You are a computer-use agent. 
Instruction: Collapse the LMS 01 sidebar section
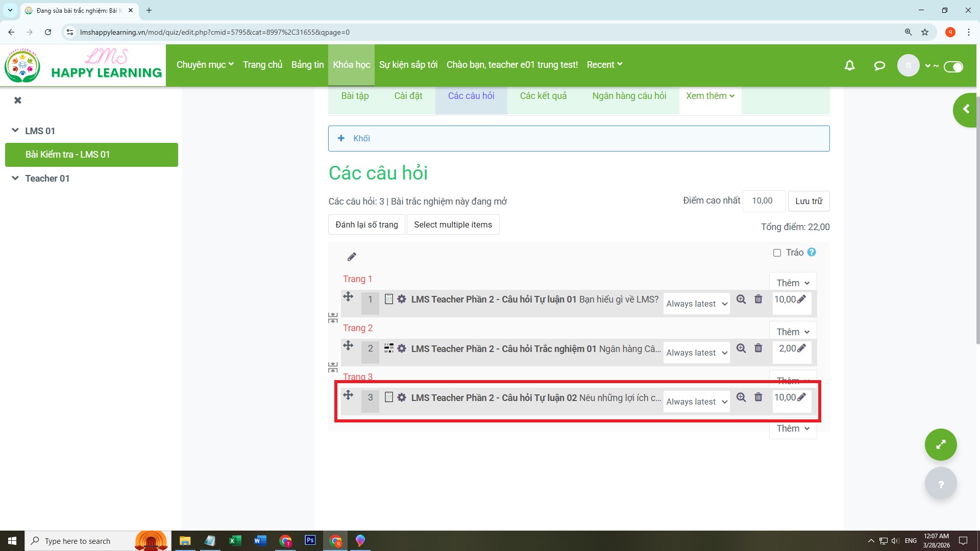[15, 131]
